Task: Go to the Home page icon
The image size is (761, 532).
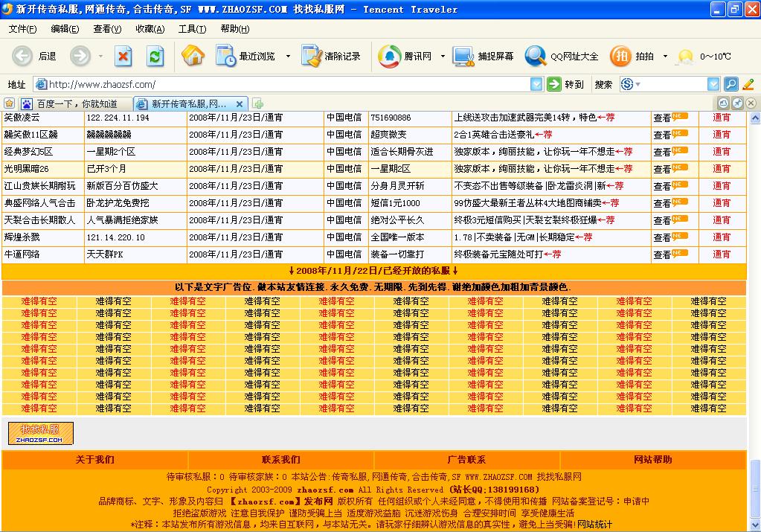Action: [x=193, y=56]
